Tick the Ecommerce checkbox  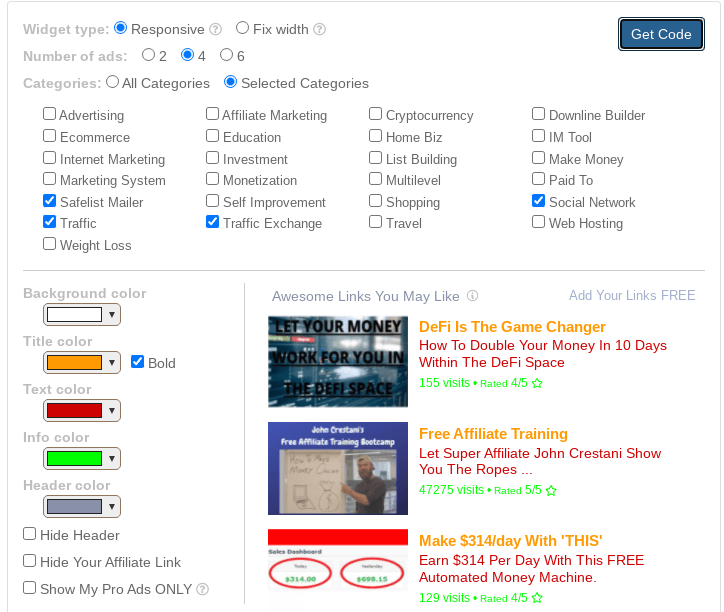pos(49,136)
